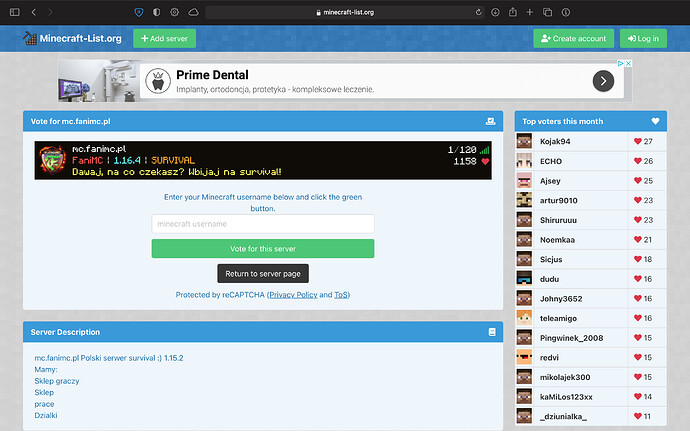Viewport: 690px width, 431px height.
Task: Click ECHO player avatar
Action: click(524, 161)
